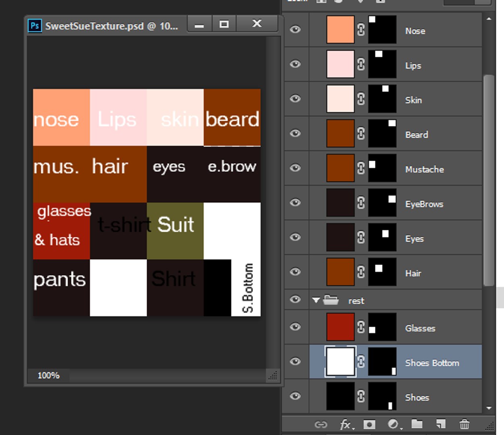The width and height of the screenshot is (504, 435).
Task: Collapse the rest layer group
Action: tap(316, 300)
